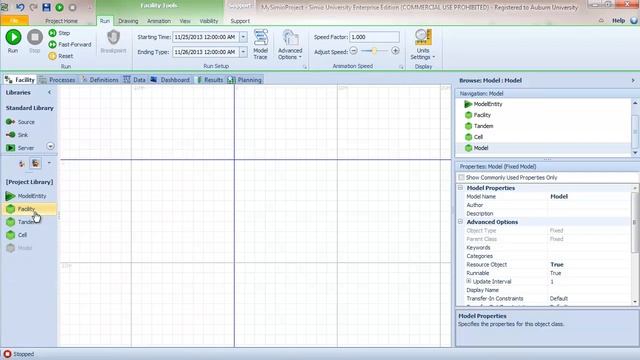Click Undo in the quick access toolbar
640x360 pixels.
tap(20, 7)
